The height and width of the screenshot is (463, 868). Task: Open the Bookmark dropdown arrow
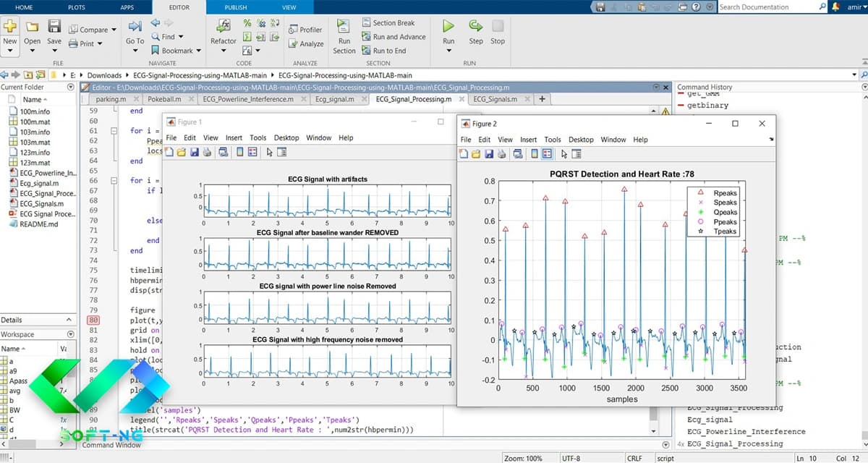tap(198, 51)
